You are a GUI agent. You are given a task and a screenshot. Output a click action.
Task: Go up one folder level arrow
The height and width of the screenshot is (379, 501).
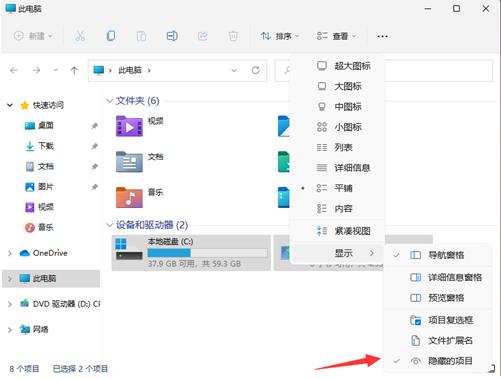click(74, 70)
